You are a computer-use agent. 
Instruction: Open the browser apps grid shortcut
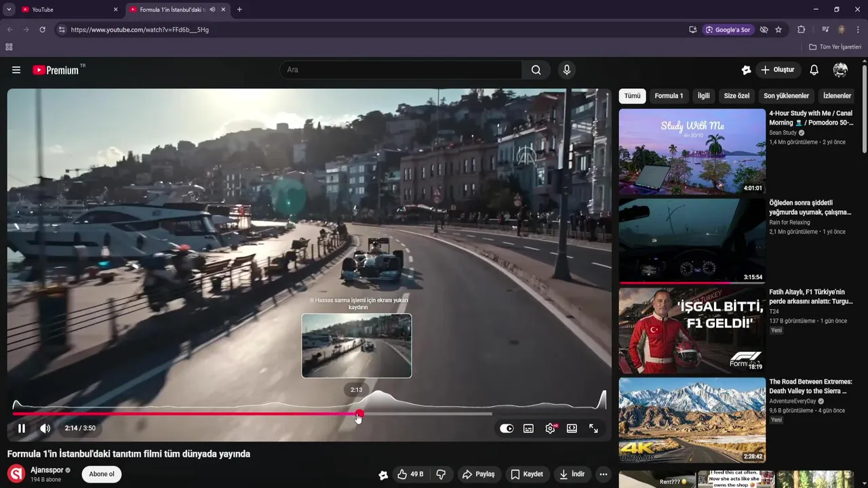coord(9,47)
